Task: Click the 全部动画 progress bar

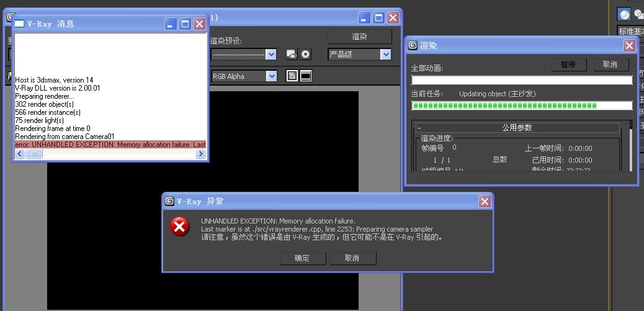Action: click(522, 80)
